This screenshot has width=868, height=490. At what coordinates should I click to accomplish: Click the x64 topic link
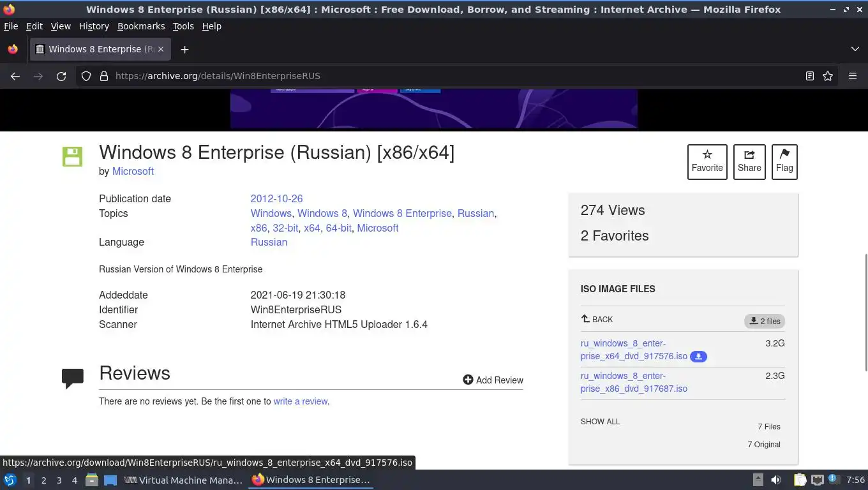pyautogui.click(x=312, y=228)
